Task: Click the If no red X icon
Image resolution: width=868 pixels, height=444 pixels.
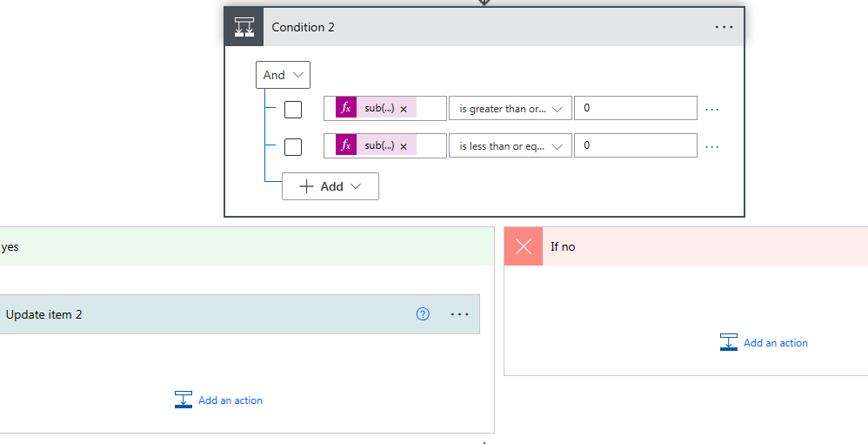Action: 523,246
